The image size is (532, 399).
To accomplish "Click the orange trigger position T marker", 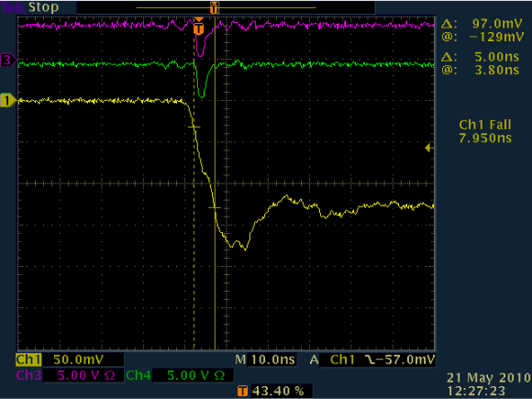I will [x=199, y=28].
